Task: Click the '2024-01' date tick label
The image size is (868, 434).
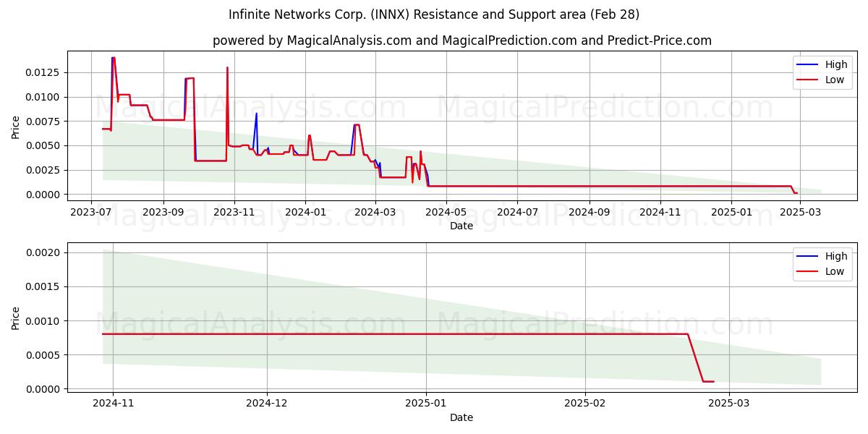Action: click(x=305, y=211)
